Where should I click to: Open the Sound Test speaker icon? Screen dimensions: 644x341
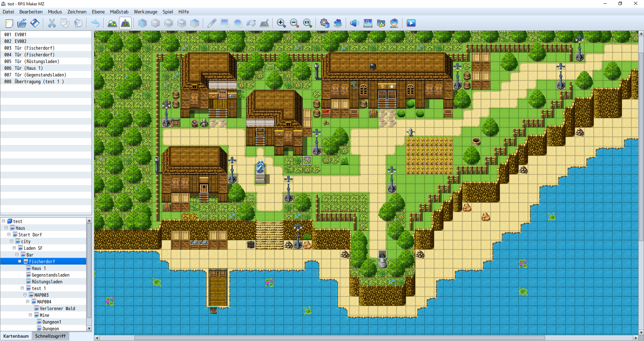pyautogui.click(x=354, y=23)
